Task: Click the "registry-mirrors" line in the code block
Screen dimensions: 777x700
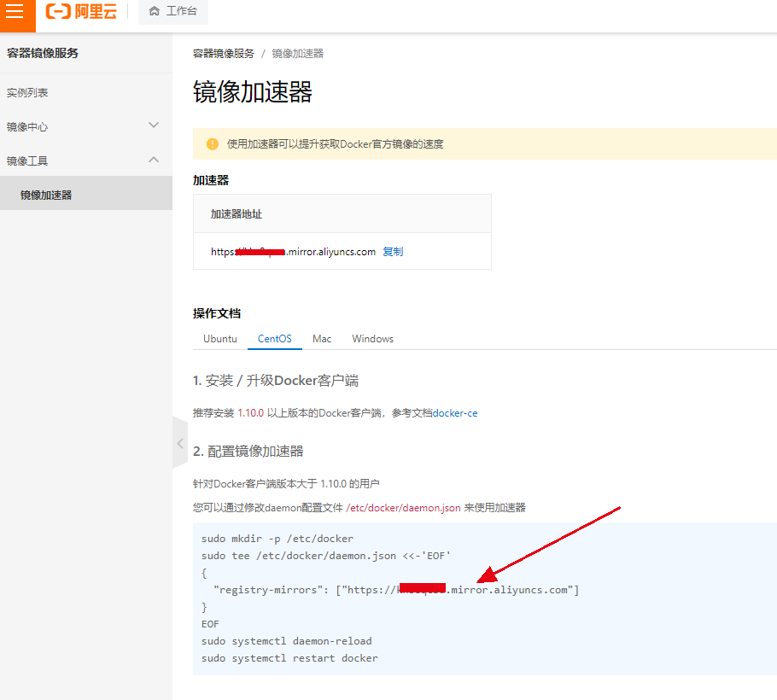Action: [x=396, y=590]
